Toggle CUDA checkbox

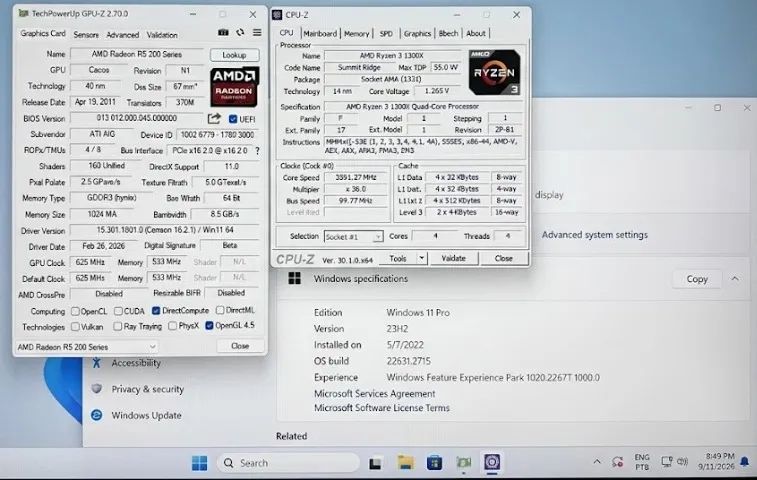pyautogui.click(x=118, y=311)
